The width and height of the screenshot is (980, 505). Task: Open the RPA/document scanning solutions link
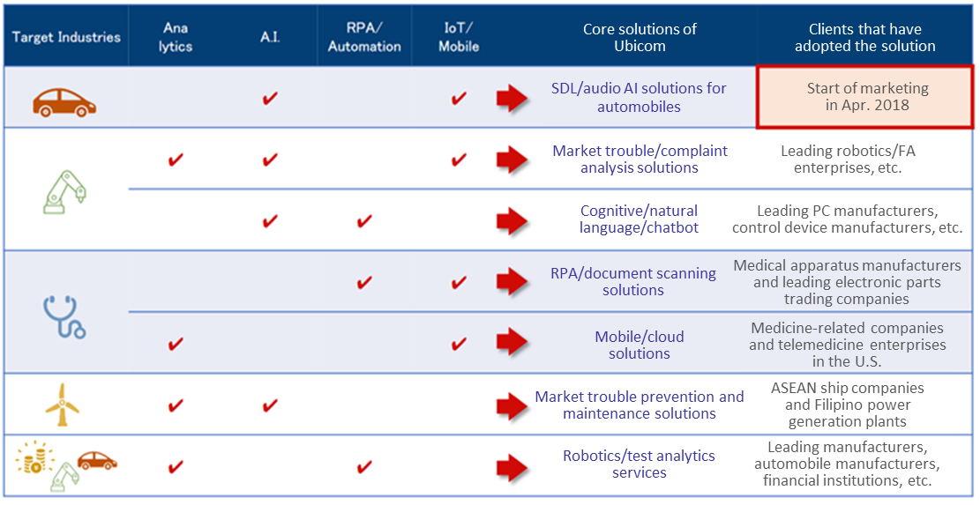coord(633,281)
